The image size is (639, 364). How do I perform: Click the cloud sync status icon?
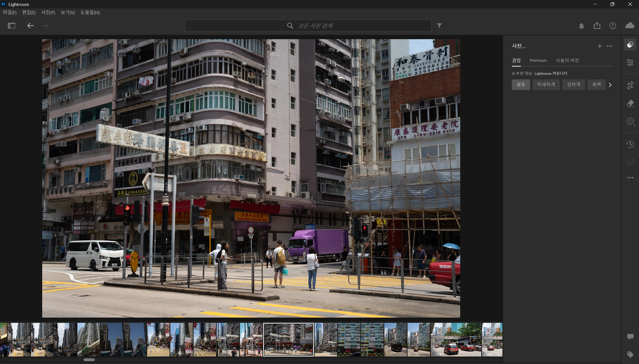point(630,25)
